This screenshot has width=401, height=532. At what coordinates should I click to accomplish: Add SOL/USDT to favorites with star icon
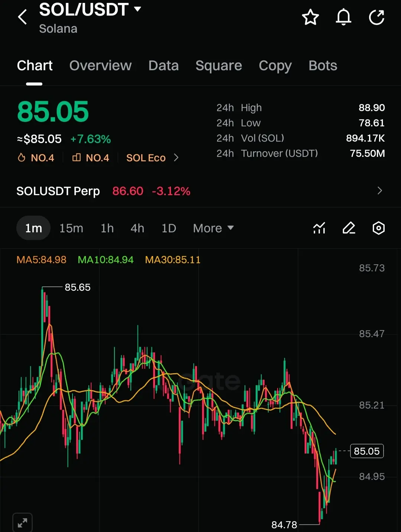[x=310, y=17]
